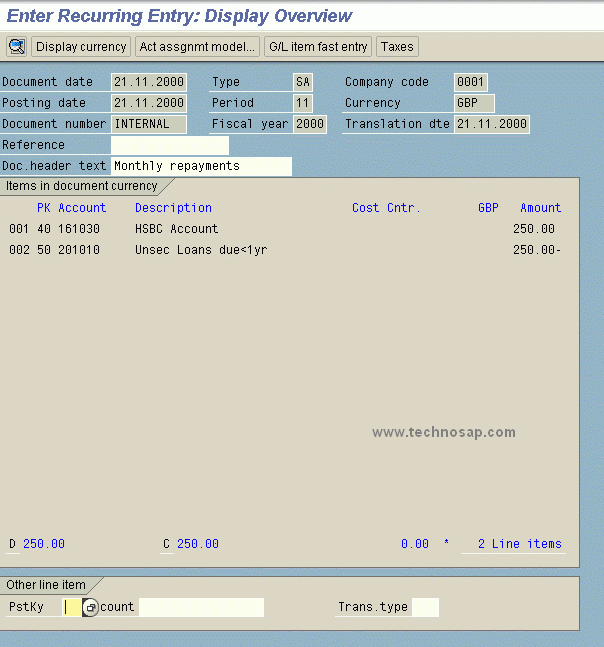Focus the PstKy posting key field
This screenshot has height=647, width=604.
(72, 607)
